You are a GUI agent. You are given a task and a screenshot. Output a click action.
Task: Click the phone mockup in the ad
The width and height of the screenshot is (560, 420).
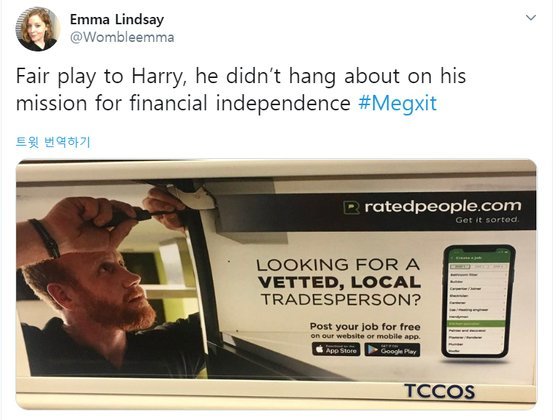pos(478,301)
